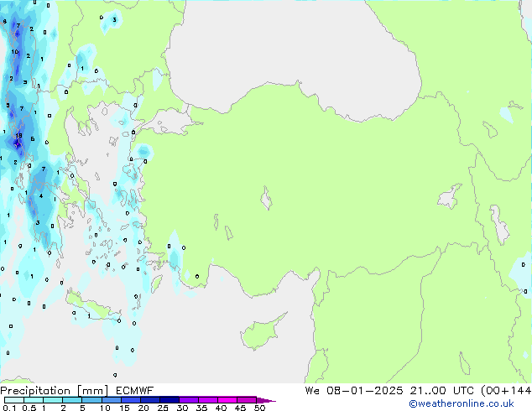
Task: Click the purple arrow tip at legend's end
Action: click(x=266, y=400)
